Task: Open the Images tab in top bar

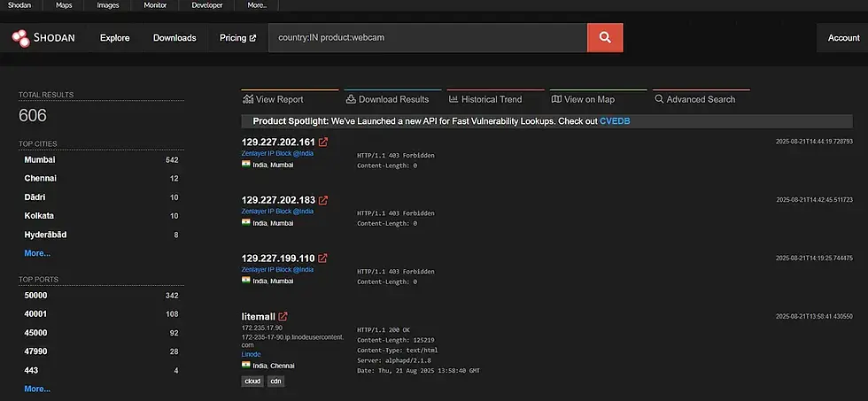Action: 108,5
